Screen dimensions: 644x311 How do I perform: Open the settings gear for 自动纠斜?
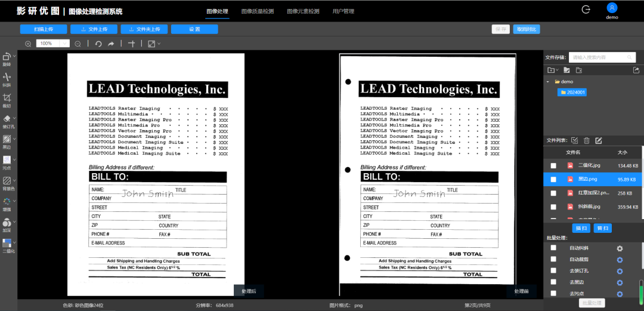[620, 248]
